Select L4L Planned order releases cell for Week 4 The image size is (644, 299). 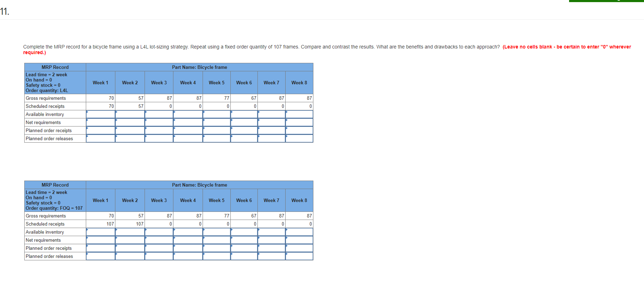pyautogui.click(x=188, y=138)
